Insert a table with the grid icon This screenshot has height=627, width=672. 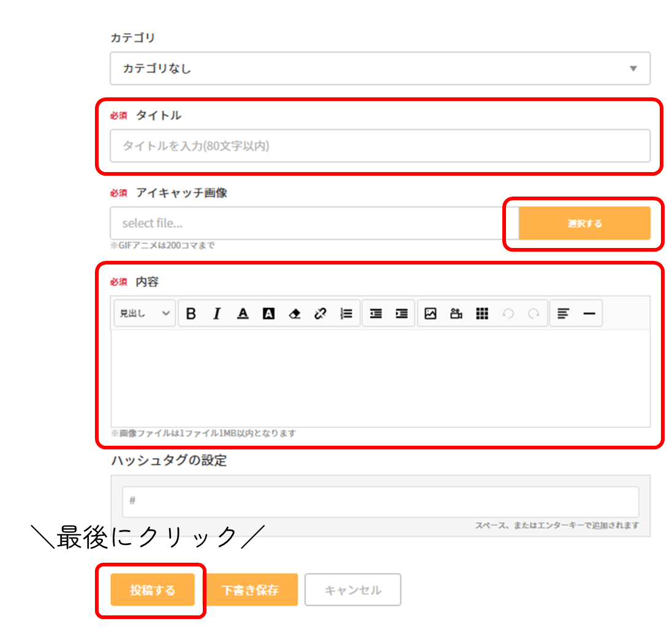pos(482,313)
